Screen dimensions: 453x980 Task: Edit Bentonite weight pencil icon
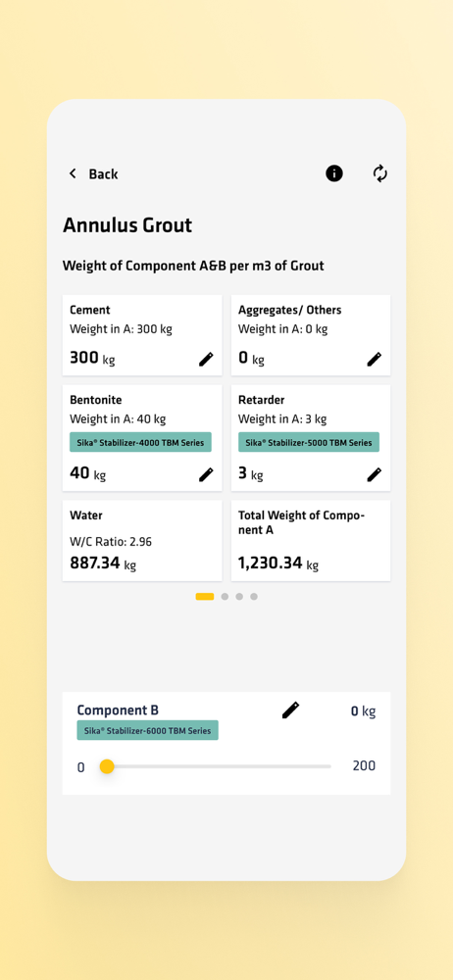(206, 475)
